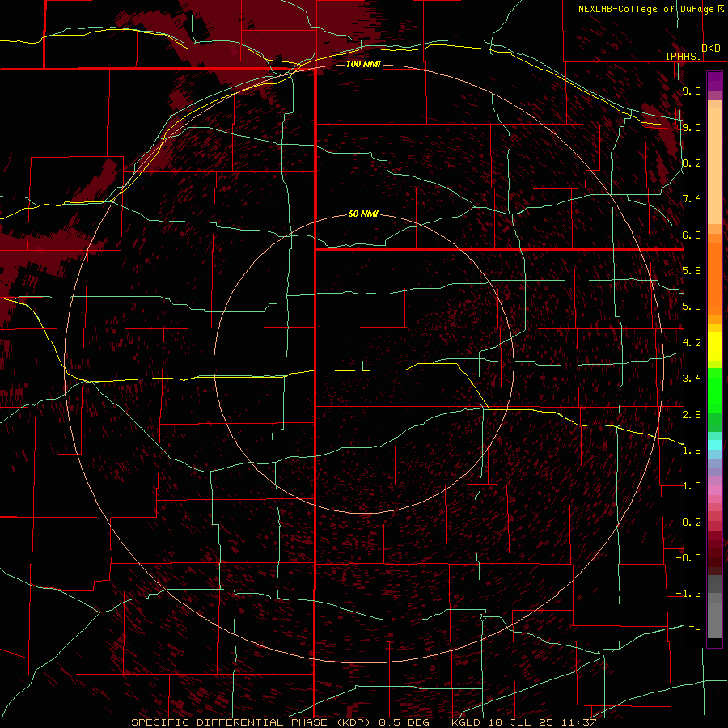The image size is (728, 728).
Task: Select the 3.4 value on the scale
Action: click(692, 379)
